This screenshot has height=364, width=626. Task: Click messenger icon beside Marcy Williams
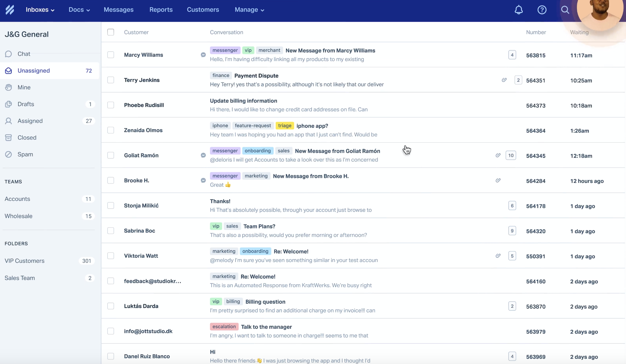click(x=203, y=55)
